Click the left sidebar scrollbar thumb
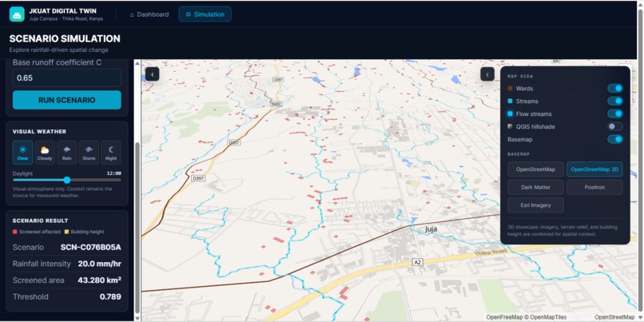644x322 pixels. point(137,226)
